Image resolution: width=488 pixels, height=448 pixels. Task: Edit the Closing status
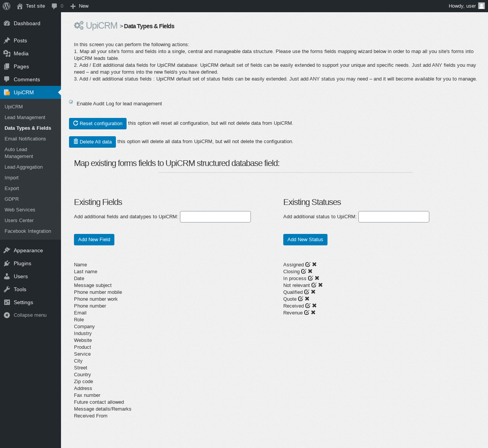click(303, 271)
